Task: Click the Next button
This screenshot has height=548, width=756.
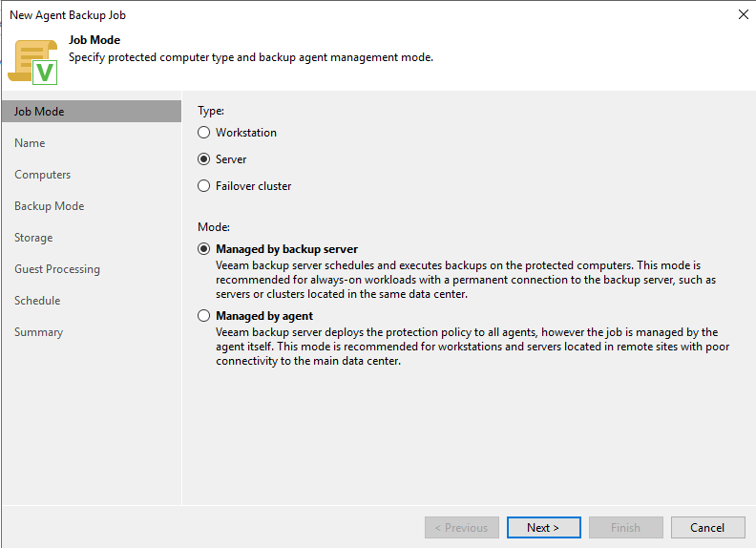Action: (x=542, y=528)
